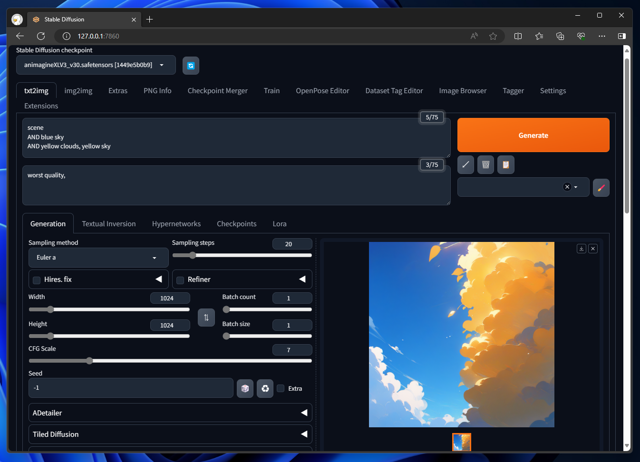
Task: Swap width and height values
Action: [x=206, y=318]
